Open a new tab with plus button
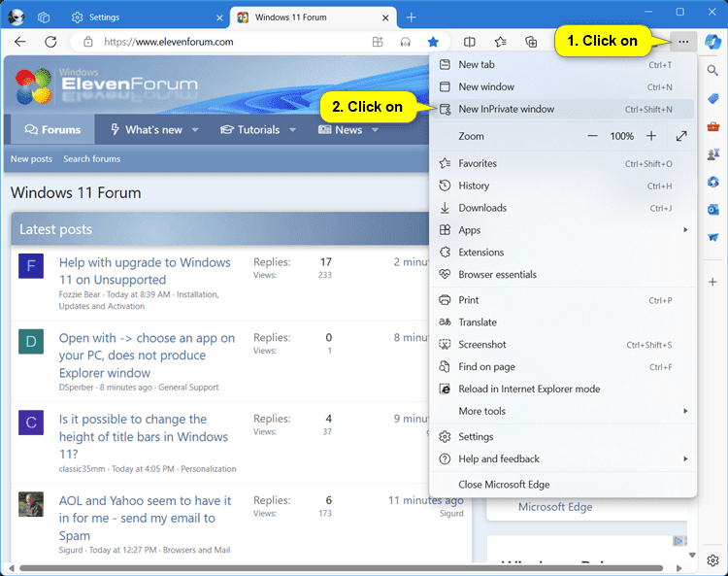Image resolution: width=728 pixels, height=576 pixels. pos(411,17)
